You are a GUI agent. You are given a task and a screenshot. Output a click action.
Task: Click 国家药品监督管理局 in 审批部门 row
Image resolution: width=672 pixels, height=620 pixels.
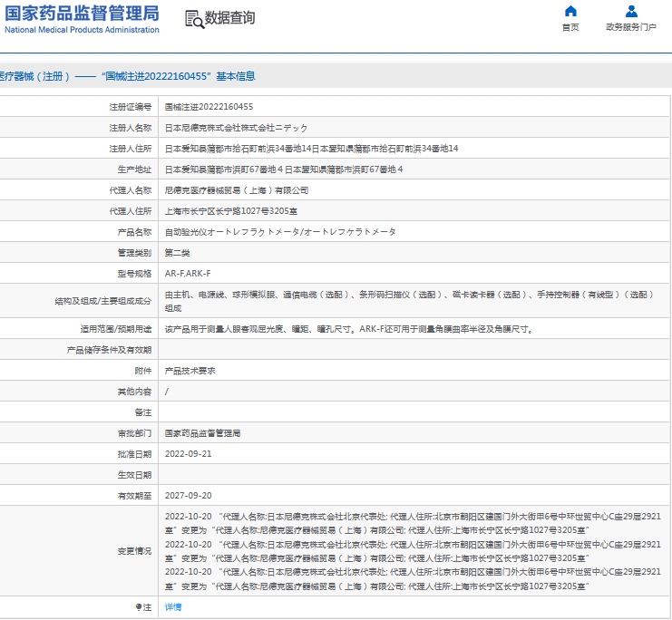tap(203, 433)
